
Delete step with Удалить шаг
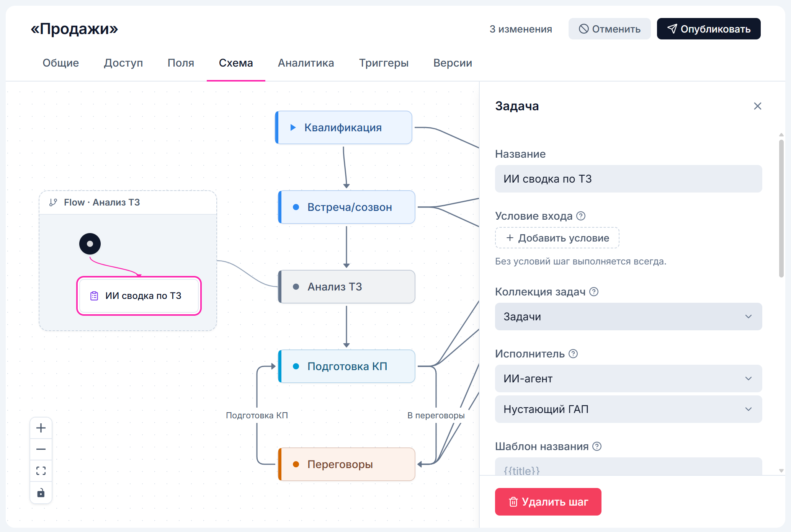tap(548, 502)
